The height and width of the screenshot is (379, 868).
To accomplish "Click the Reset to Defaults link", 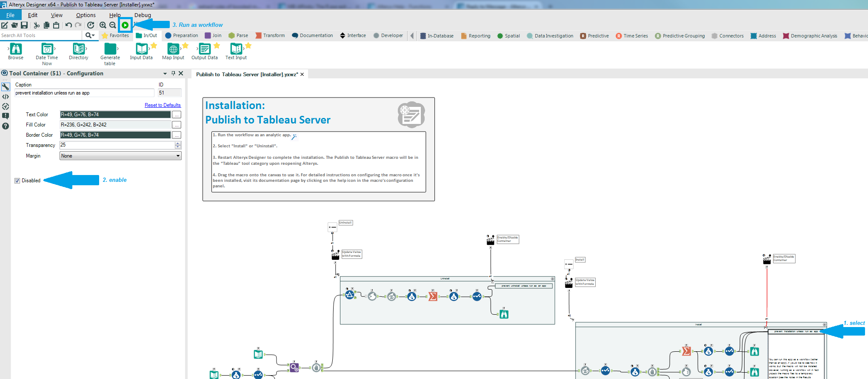I will [163, 105].
